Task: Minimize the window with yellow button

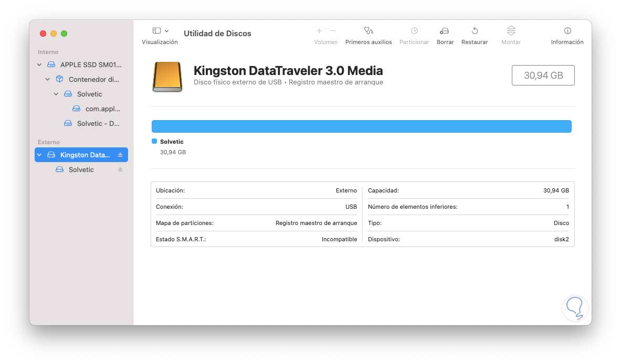Action: click(x=54, y=34)
